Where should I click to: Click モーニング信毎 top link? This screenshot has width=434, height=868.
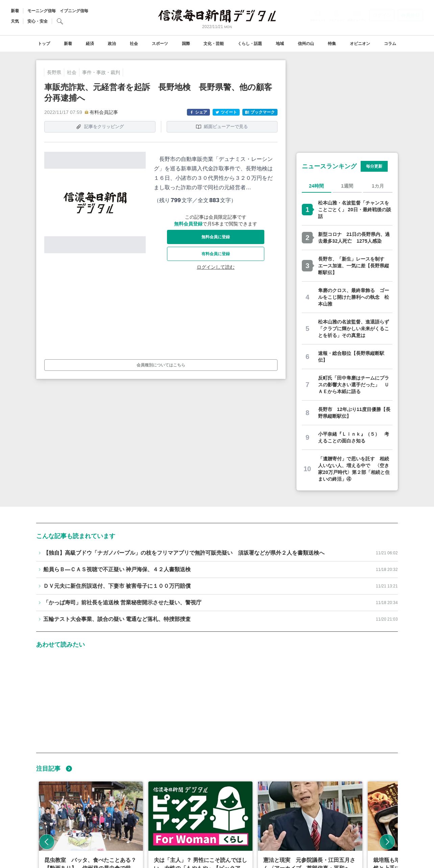pyautogui.click(x=42, y=11)
